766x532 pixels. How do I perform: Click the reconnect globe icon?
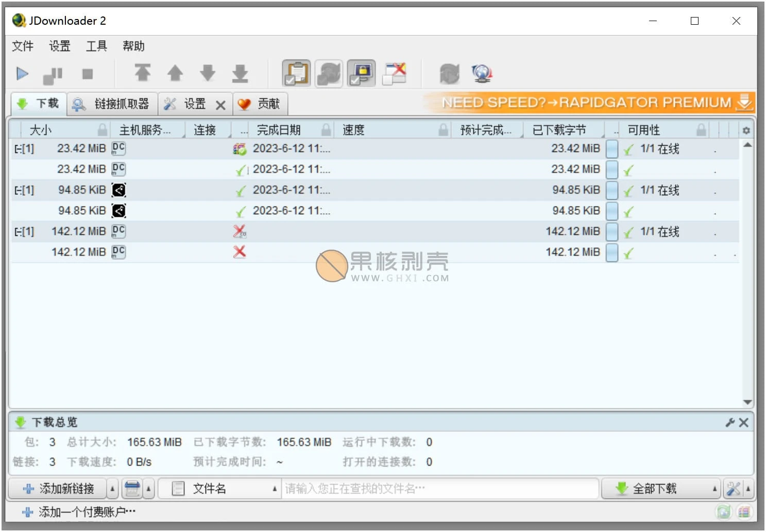click(481, 74)
